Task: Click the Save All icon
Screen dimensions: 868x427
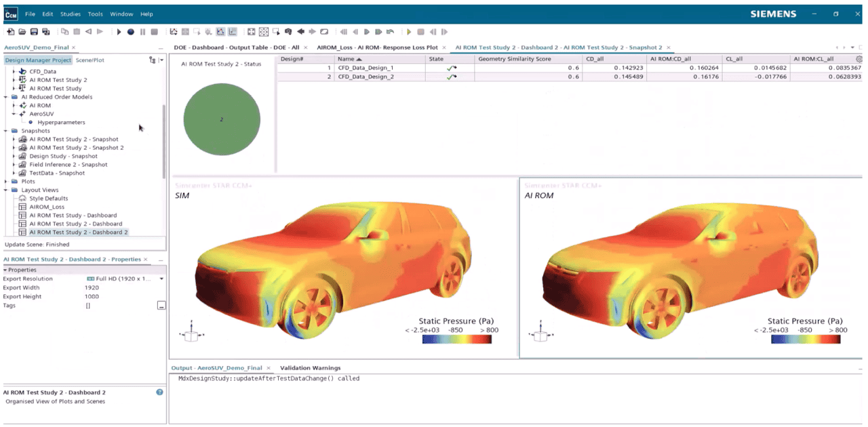Action: [x=45, y=31]
